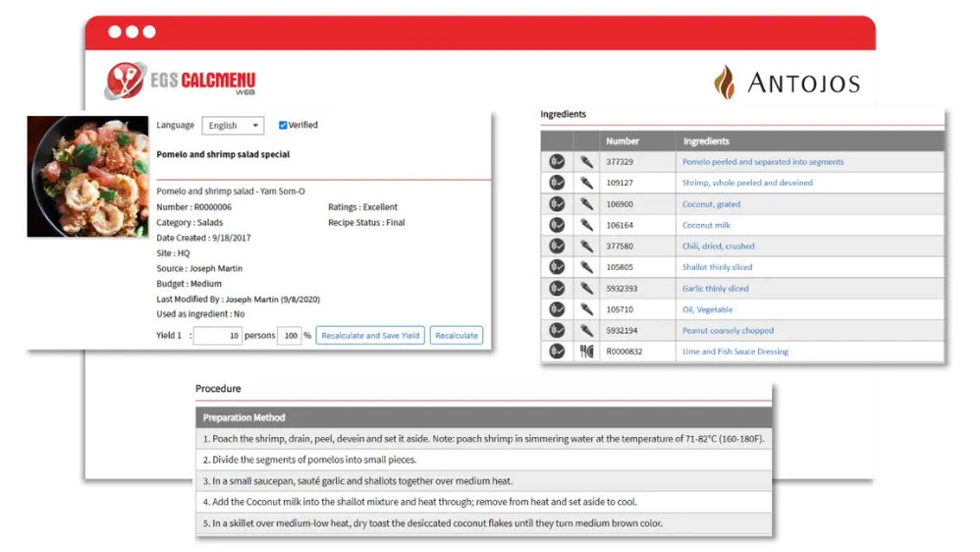980x552 pixels.
Task: Click the knife icon in Coconut milk row
Action: tap(586, 225)
